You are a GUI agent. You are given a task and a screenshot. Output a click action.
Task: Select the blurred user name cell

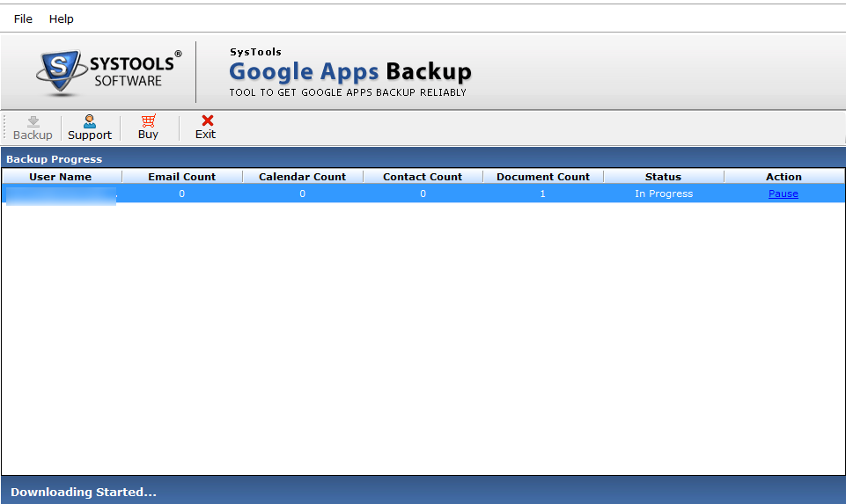(61, 194)
